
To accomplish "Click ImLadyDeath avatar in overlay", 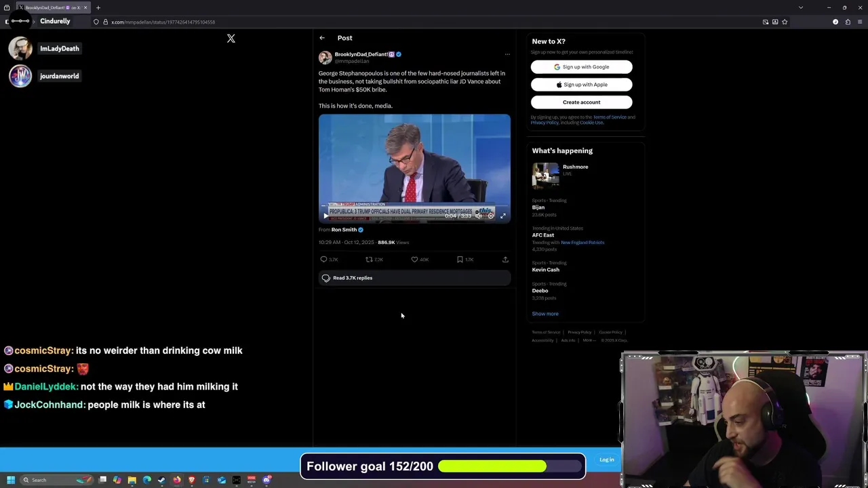I will (x=20, y=49).
